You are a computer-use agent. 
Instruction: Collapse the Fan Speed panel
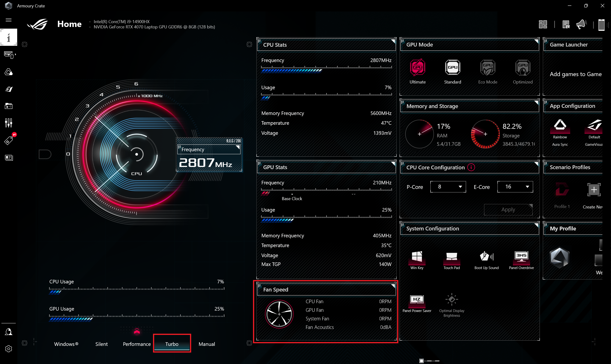coord(394,286)
